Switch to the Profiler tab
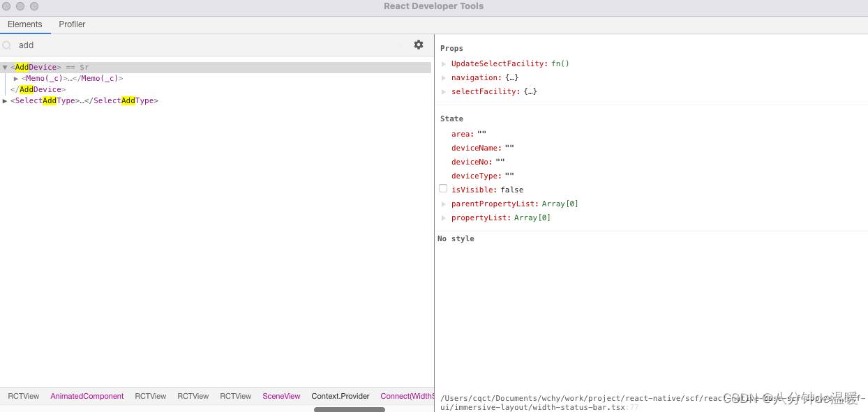Viewport: 868px width, 412px height. (72, 24)
